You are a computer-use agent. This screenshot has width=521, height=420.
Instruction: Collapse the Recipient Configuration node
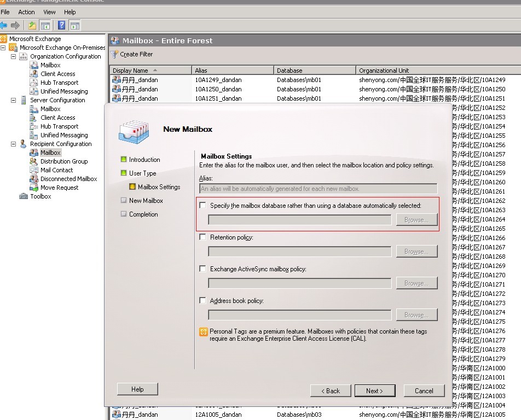(x=13, y=144)
